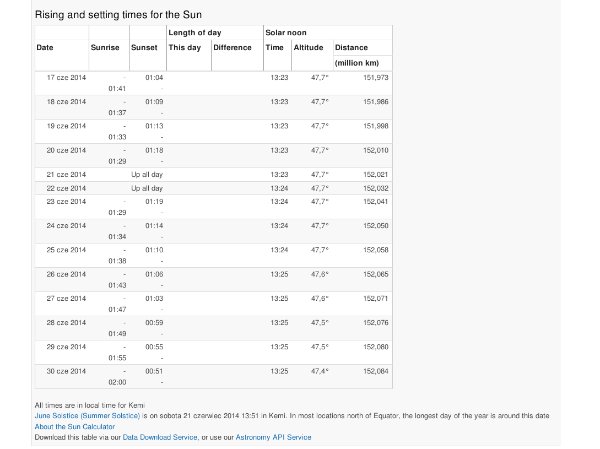Select the 21 cze 2014 row date
600x449 pixels.
click(x=66, y=175)
